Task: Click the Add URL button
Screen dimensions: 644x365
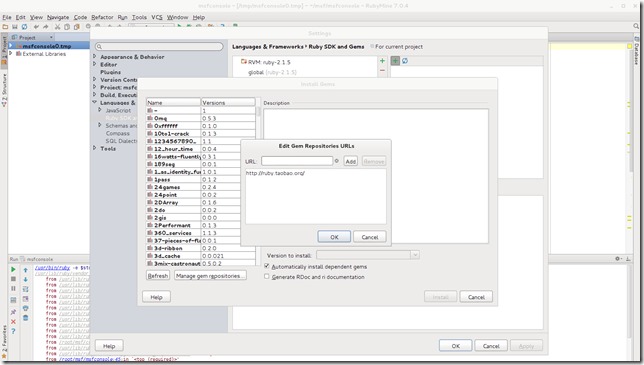Action: (350, 161)
